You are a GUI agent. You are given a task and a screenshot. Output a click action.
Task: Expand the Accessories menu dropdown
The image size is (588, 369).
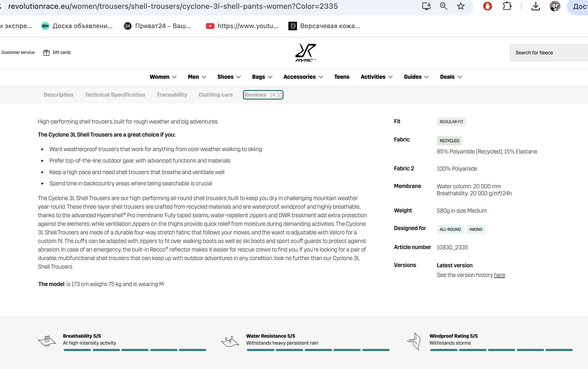click(x=303, y=77)
